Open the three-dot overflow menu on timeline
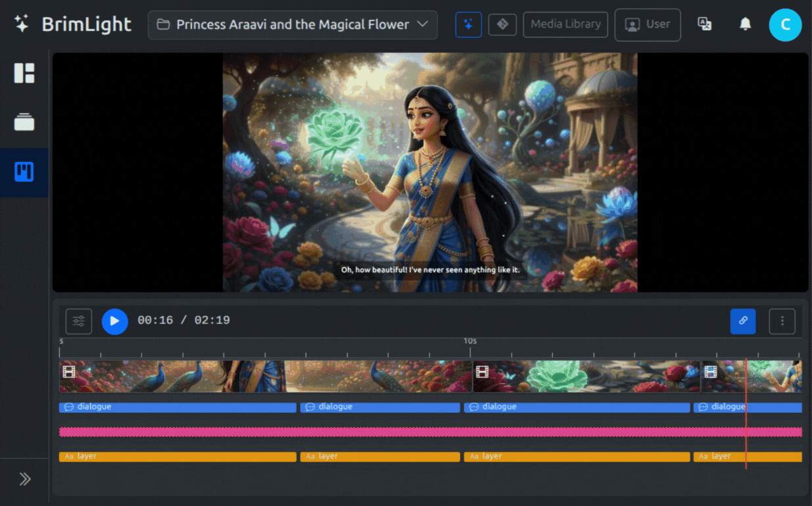The image size is (812, 506). point(782,321)
